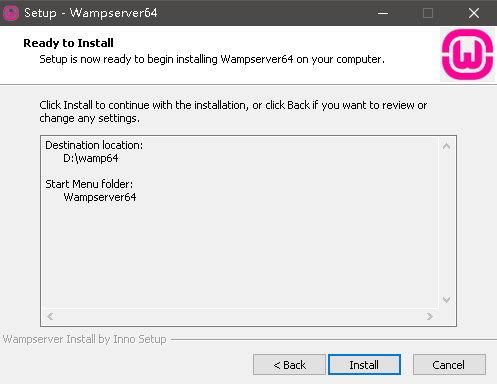Click the Wampserver Install by Inno Setup label
Image resolution: width=497 pixels, height=384 pixels.
85,339
